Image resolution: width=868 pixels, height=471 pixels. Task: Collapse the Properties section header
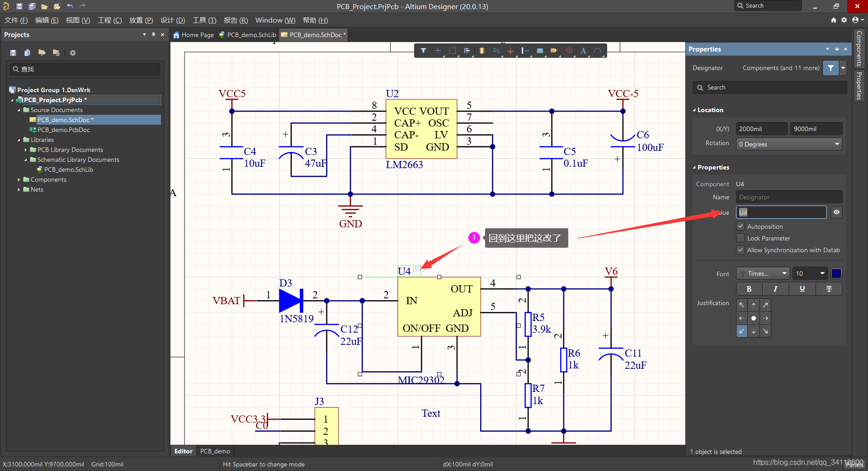694,167
